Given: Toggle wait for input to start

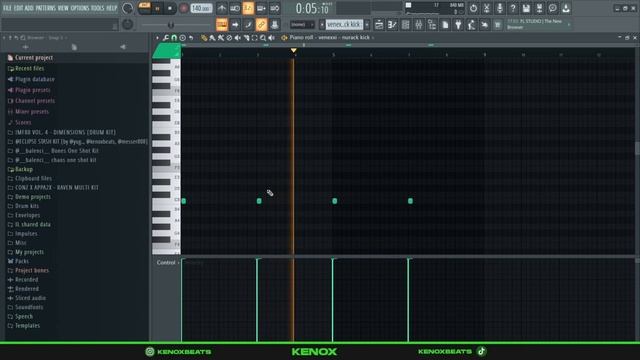Looking at the screenshot, I should (x=235, y=8).
